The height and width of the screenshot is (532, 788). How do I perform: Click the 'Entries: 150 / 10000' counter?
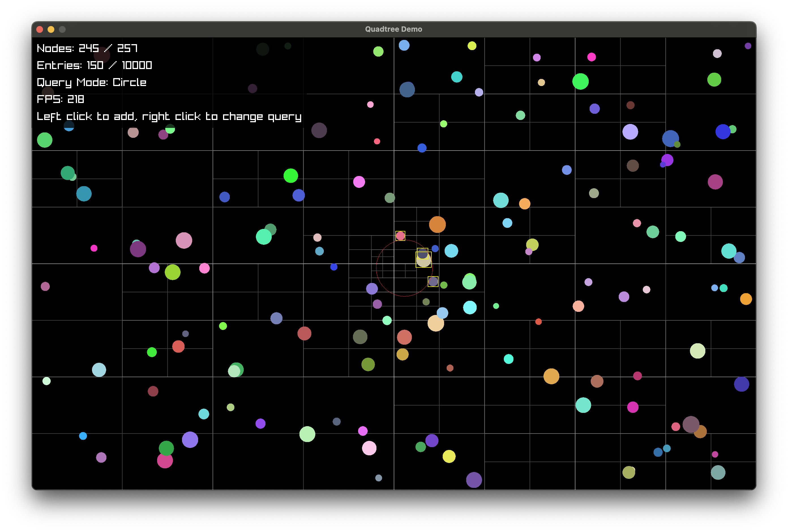(x=94, y=65)
